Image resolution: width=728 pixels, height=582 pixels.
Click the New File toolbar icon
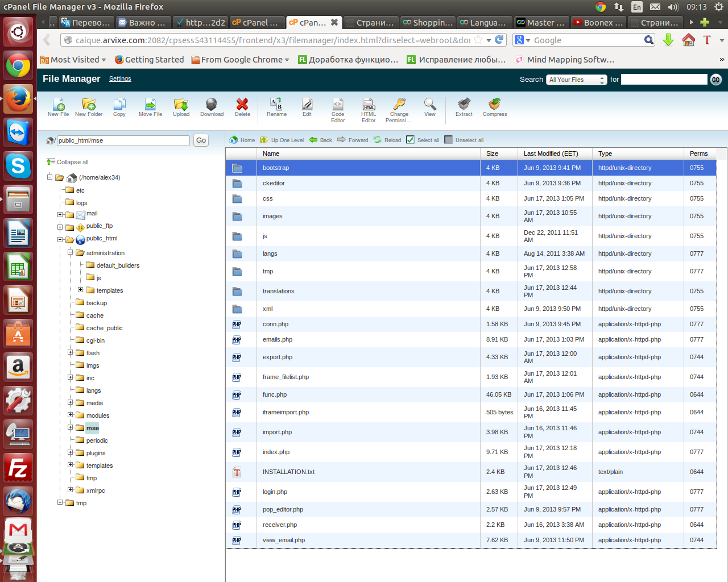pyautogui.click(x=58, y=106)
